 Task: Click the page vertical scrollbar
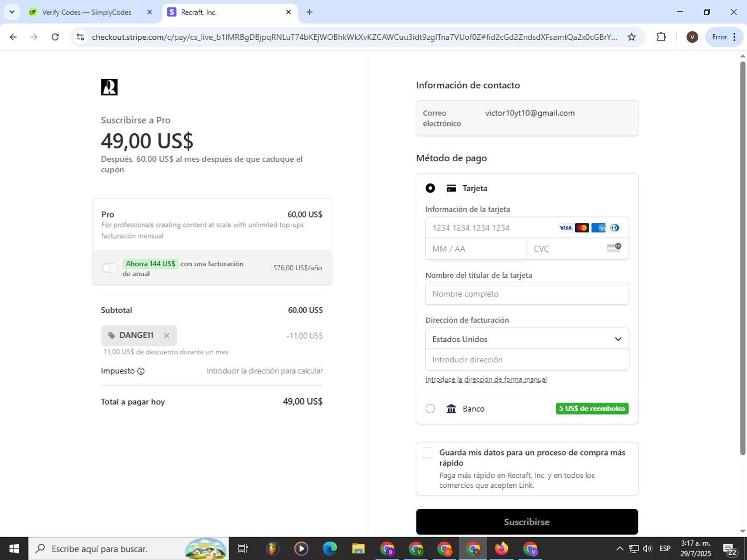(x=743, y=258)
